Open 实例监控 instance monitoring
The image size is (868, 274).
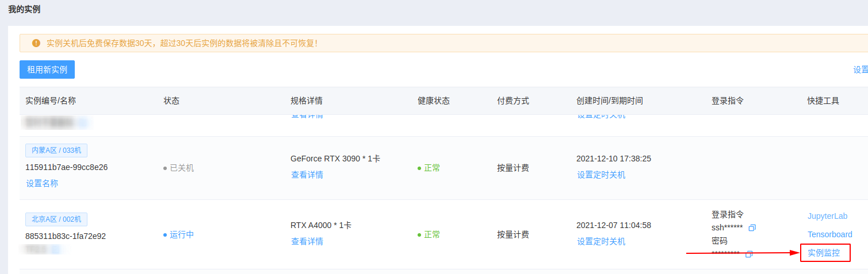click(824, 253)
